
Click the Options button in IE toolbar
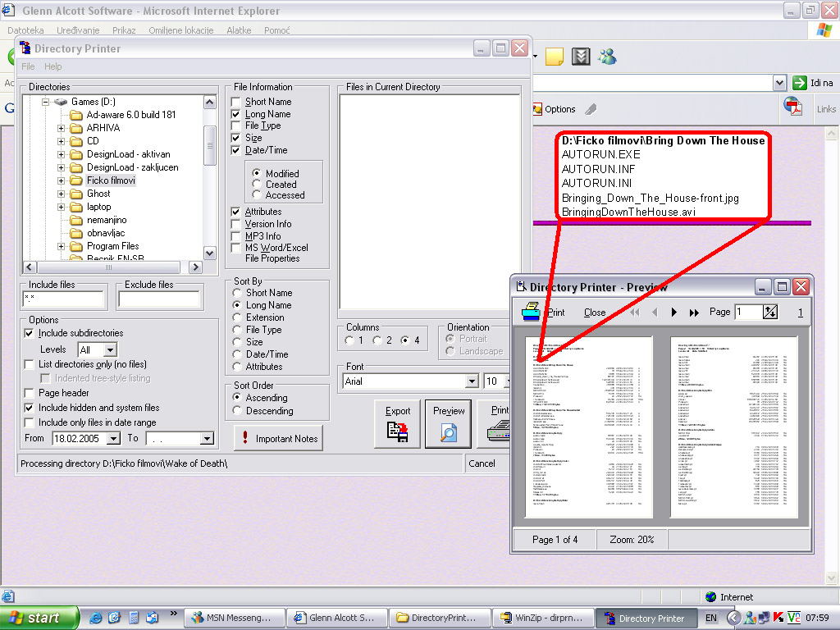(x=555, y=109)
